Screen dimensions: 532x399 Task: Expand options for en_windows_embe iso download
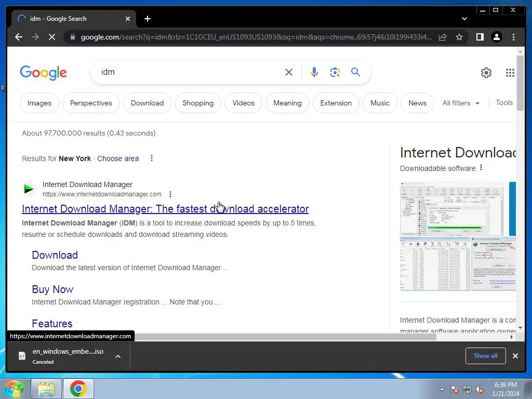coord(118,356)
